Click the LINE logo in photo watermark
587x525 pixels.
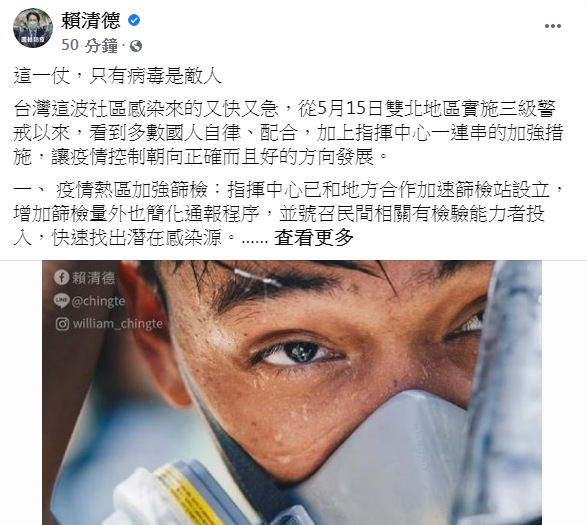click(x=61, y=301)
